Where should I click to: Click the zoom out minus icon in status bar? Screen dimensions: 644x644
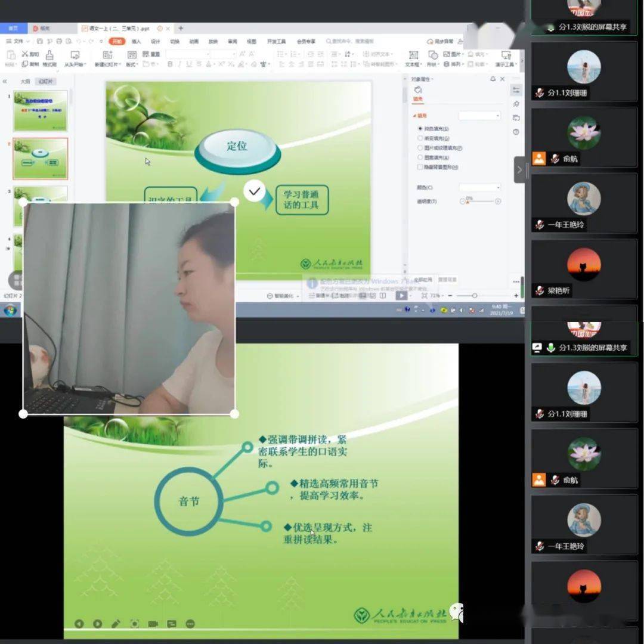(450, 295)
